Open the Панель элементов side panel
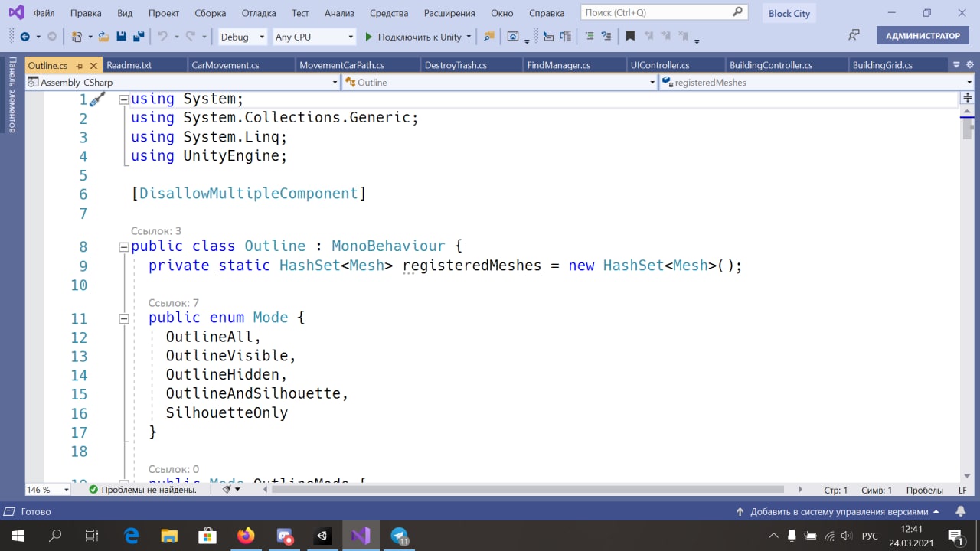Image resolution: width=980 pixels, height=551 pixels. [x=11, y=95]
